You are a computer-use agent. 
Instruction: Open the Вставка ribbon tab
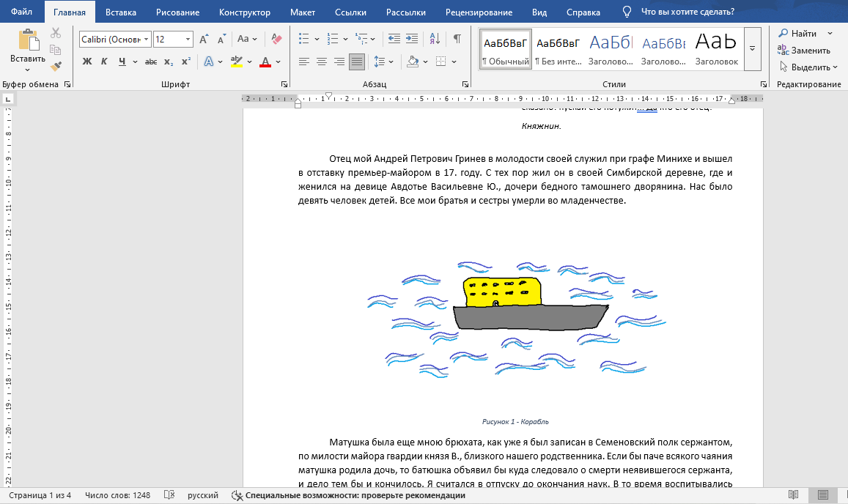(120, 12)
